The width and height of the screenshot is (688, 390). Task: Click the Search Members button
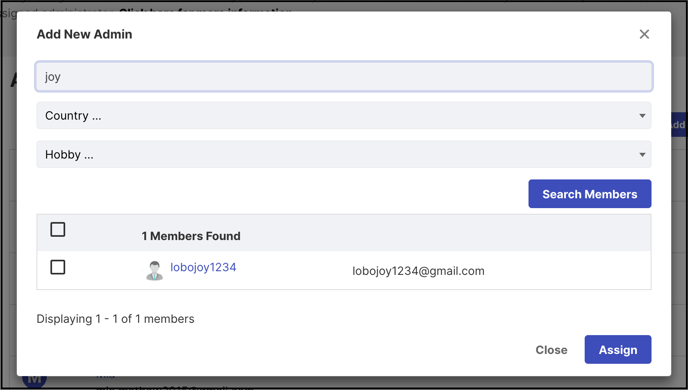[589, 194]
